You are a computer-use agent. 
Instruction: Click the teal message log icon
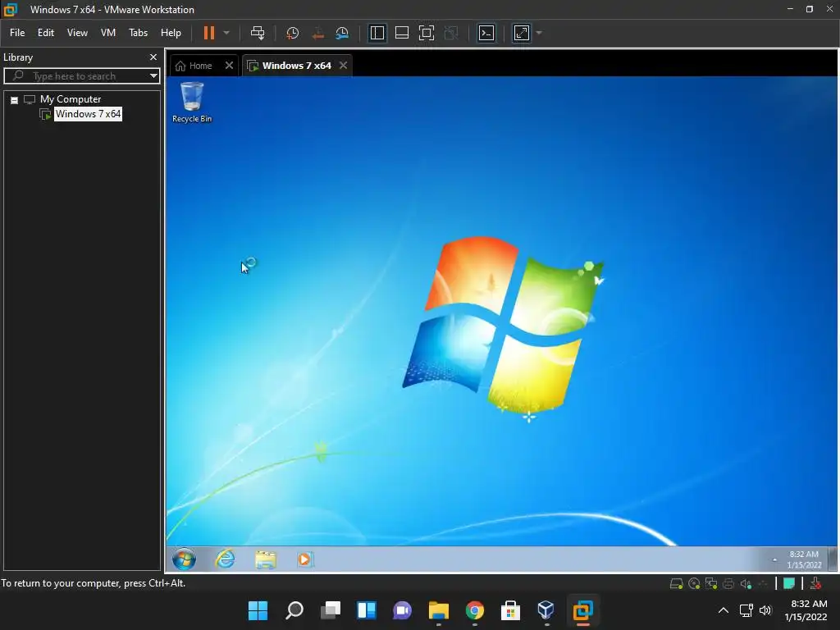point(788,583)
